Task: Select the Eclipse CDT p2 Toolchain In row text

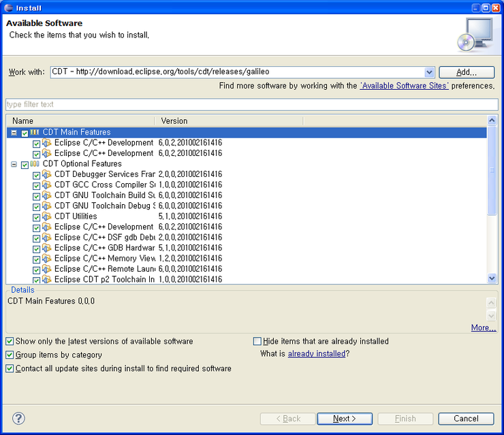Action: pos(104,280)
